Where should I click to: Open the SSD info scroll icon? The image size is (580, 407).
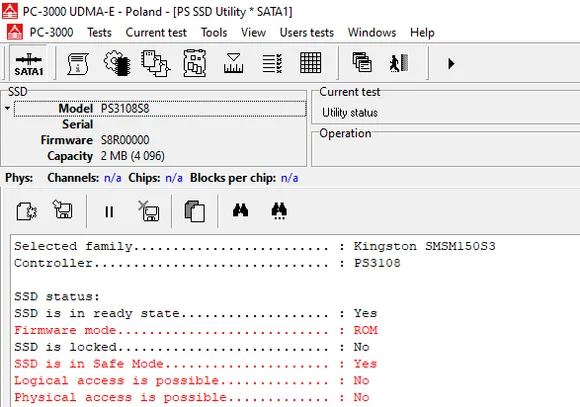pos(78,63)
